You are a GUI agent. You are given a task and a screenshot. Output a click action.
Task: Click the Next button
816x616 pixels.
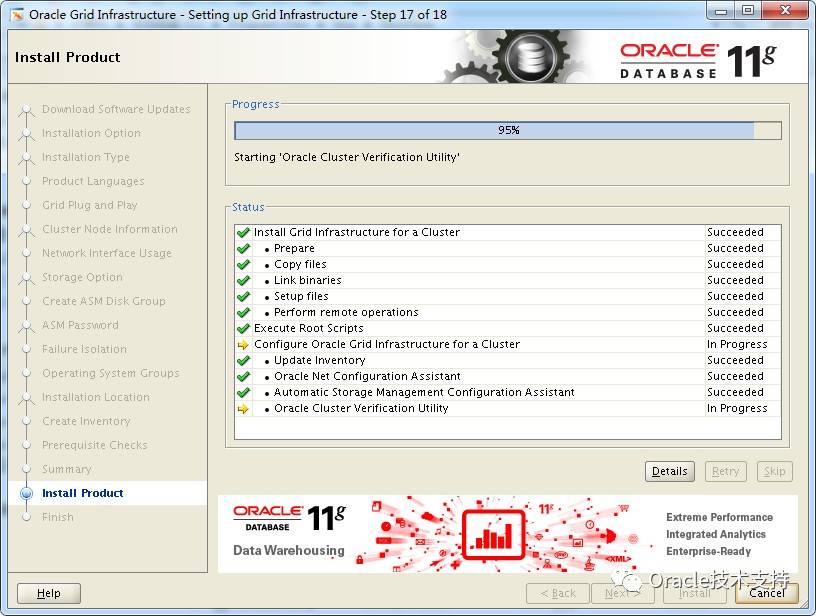(622, 593)
